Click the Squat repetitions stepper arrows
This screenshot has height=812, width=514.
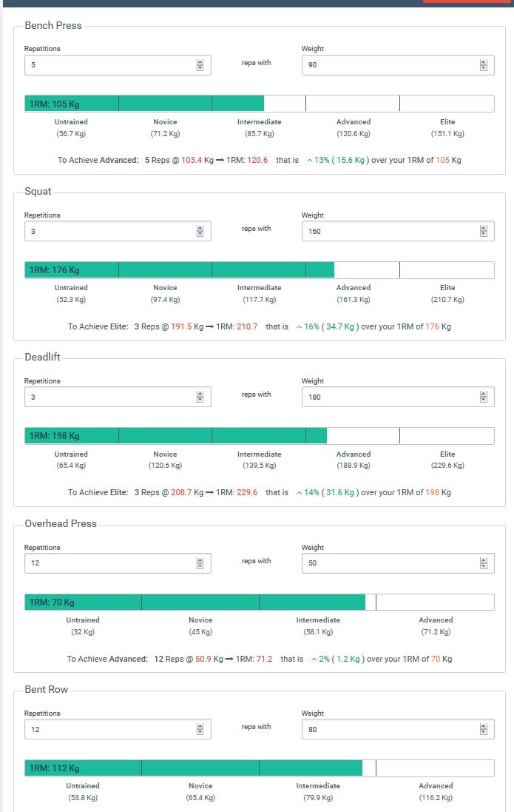[x=200, y=231]
